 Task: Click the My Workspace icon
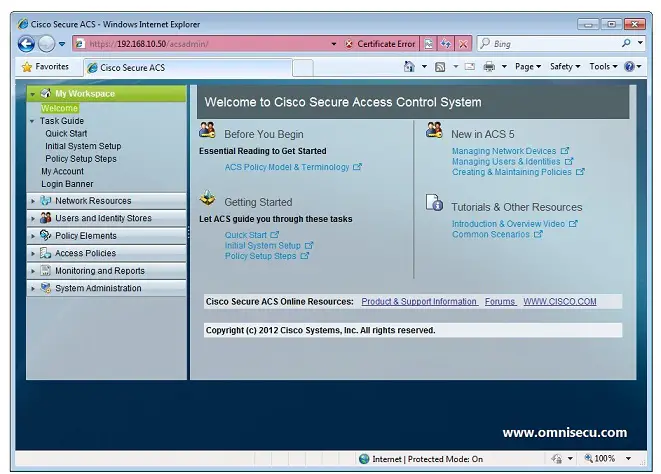point(46,94)
